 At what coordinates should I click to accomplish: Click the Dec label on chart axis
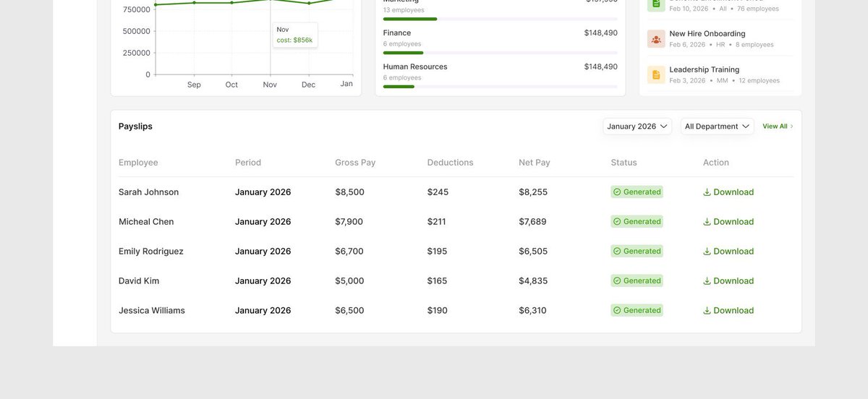click(x=309, y=85)
